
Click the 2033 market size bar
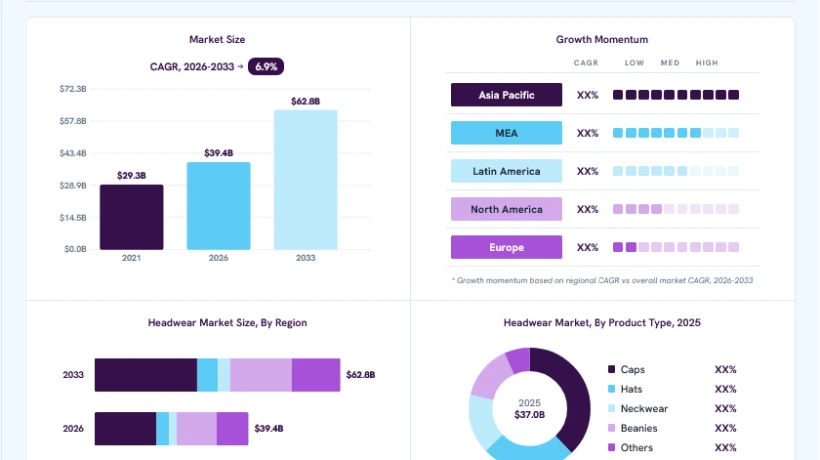pos(305,180)
